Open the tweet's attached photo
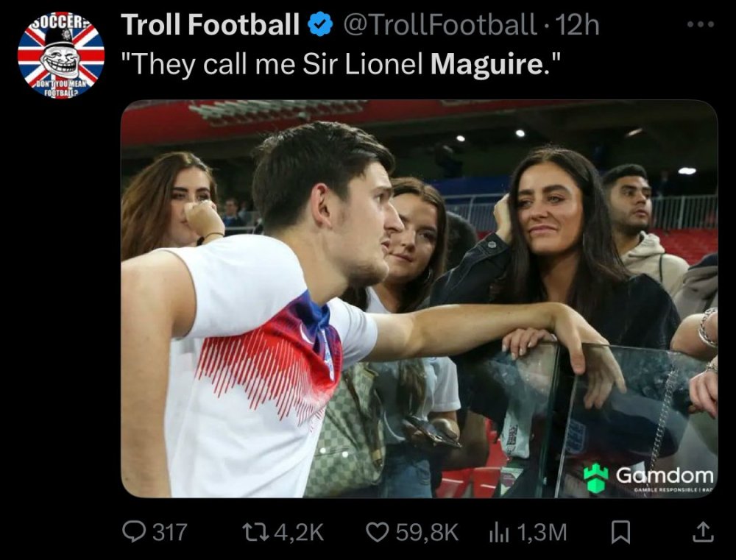This screenshot has height=560, width=736. point(419,298)
